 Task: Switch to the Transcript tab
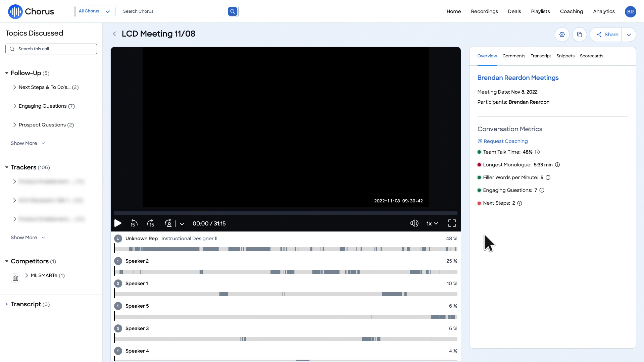[x=541, y=56]
